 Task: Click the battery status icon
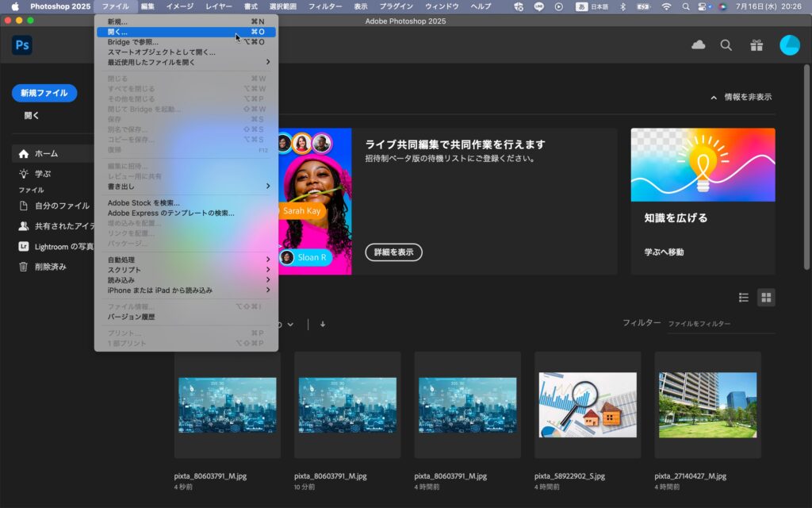click(x=644, y=6)
